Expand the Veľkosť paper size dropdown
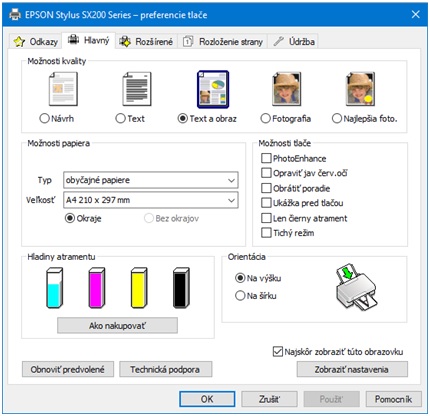Viewport: 430px width, 416px height. click(x=151, y=200)
